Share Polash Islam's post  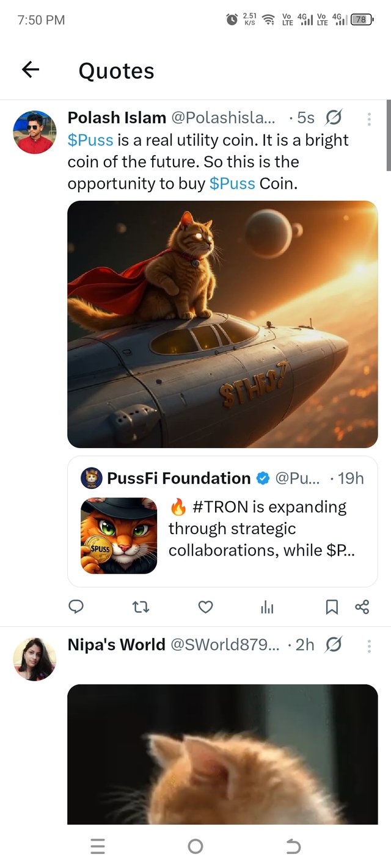coord(362,607)
